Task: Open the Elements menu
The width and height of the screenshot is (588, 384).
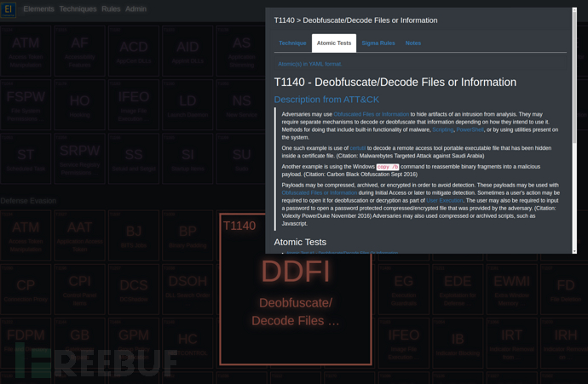Action: (x=38, y=9)
